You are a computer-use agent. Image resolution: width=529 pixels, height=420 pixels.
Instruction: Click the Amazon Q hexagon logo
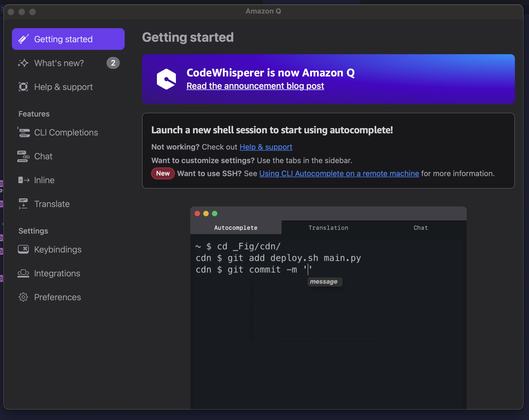(x=166, y=79)
